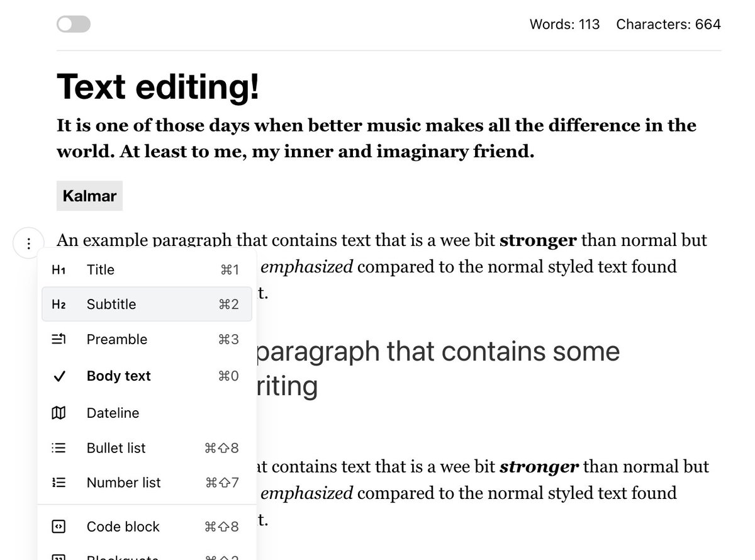This screenshot has width=755, height=560.
Task: Click the Kalmar dateline tag
Action: (x=89, y=196)
